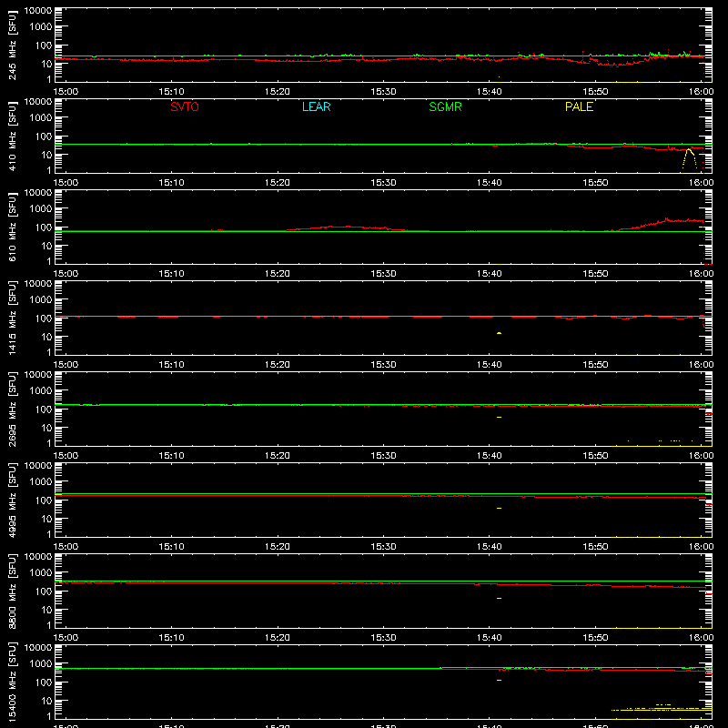Select the 8800 MHz [SFU] axis title
728x728 pixels.
pyautogui.click(x=12, y=591)
